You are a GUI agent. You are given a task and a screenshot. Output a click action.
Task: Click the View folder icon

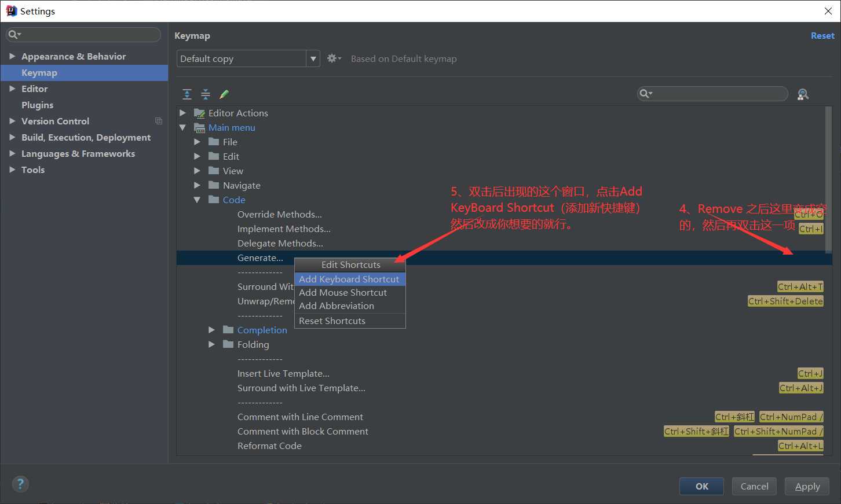click(x=214, y=171)
